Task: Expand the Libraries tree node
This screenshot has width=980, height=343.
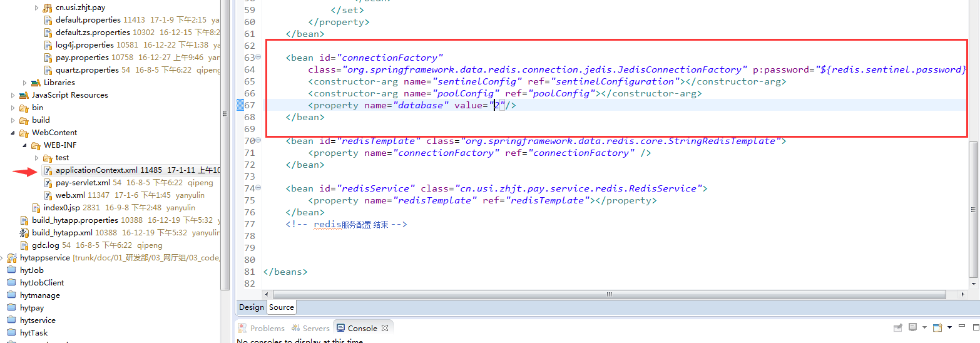Action: click(x=25, y=83)
